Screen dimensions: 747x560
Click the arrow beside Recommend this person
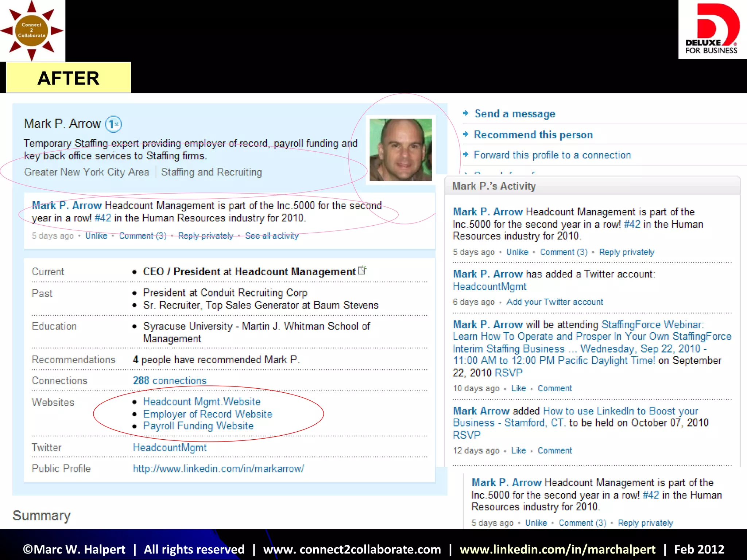(x=465, y=134)
